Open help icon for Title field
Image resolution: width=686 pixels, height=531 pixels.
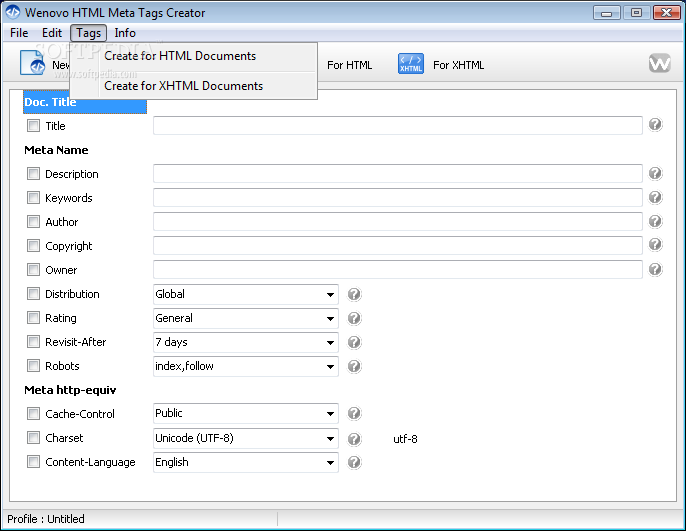[655, 125]
